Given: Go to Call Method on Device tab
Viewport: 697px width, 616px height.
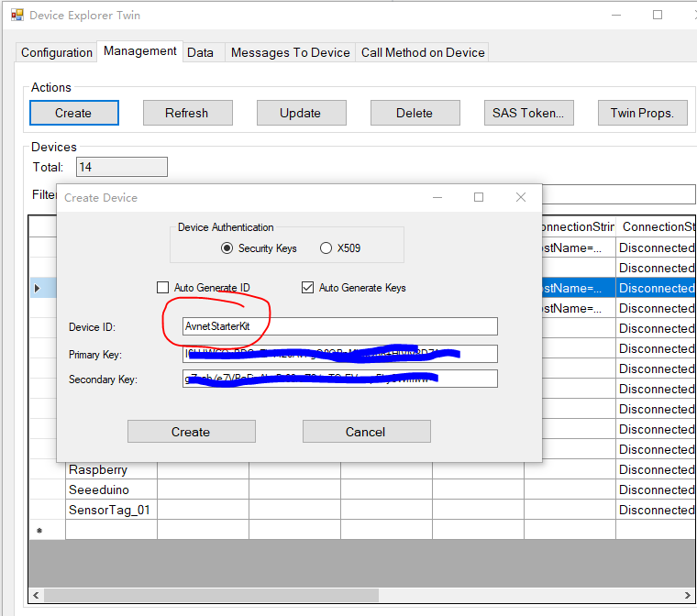Looking at the screenshot, I should pyautogui.click(x=423, y=52).
